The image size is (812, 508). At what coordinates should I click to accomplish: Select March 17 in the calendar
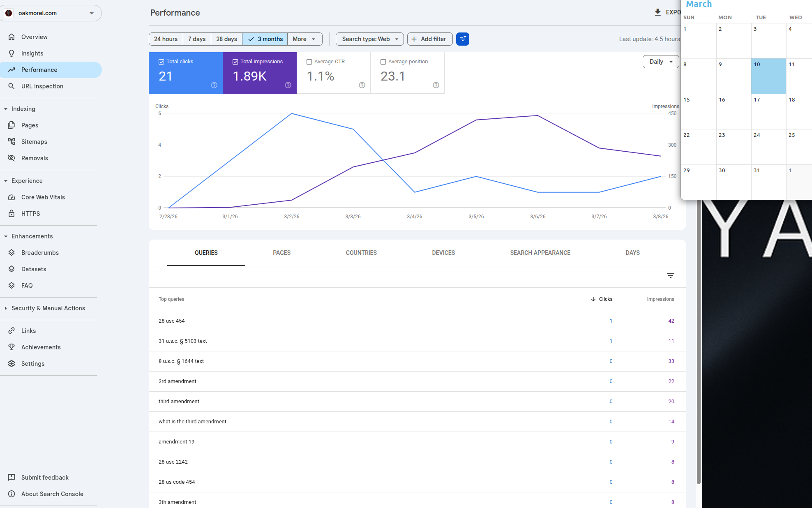tap(768, 111)
